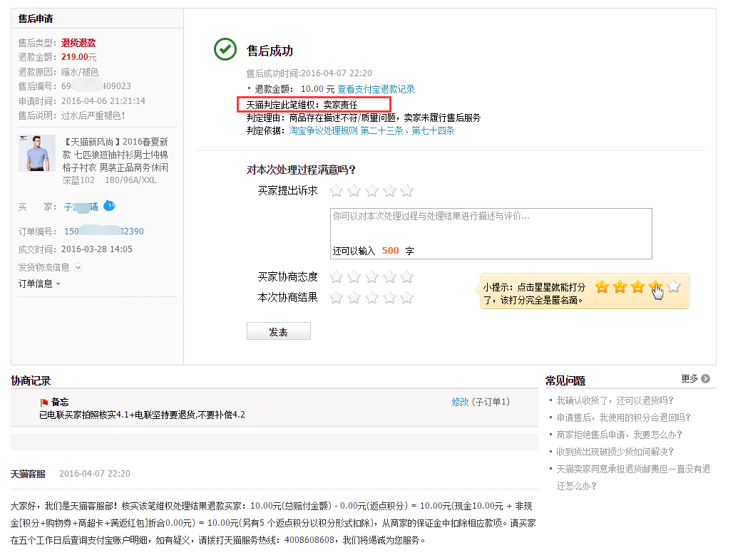This screenshot has width=733, height=560.
Task: Click 成交时间 2016-03-28 14:05 text
Action: click(76, 249)
